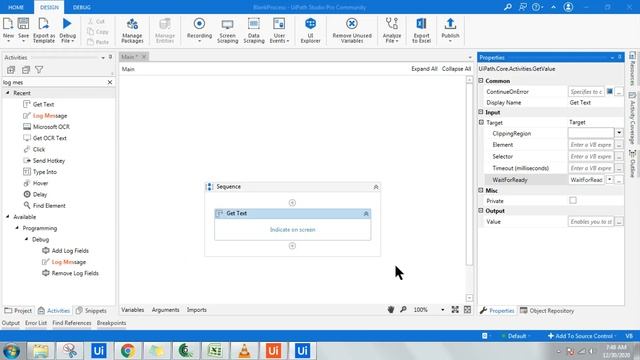Switch to the DEBUG ribbon tab
This screenshot has height=360, width=640.
(82, 7)
